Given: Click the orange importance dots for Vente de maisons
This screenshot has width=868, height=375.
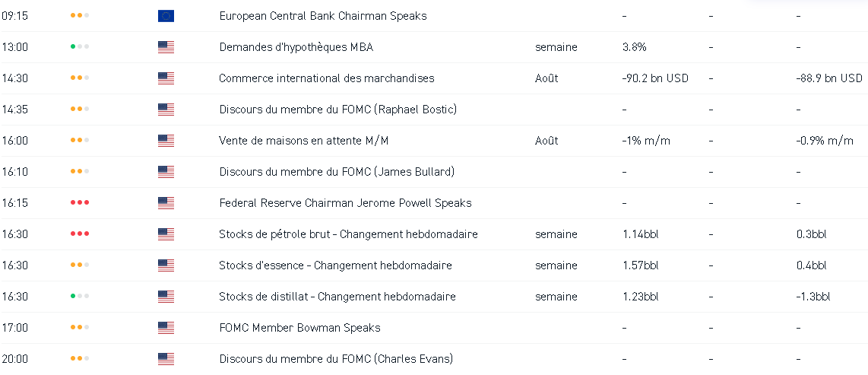Looking at the screenshot, I should [x=80, y=141].
